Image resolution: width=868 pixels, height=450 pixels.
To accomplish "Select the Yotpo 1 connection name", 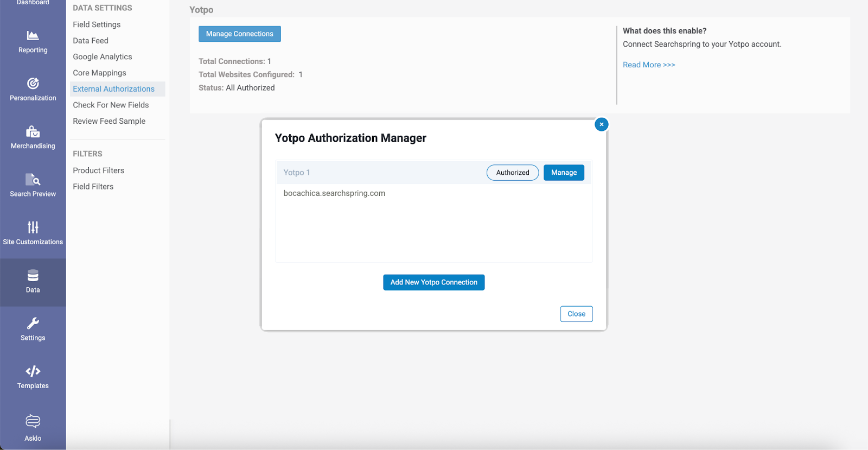I will click(x=297, y=173).
